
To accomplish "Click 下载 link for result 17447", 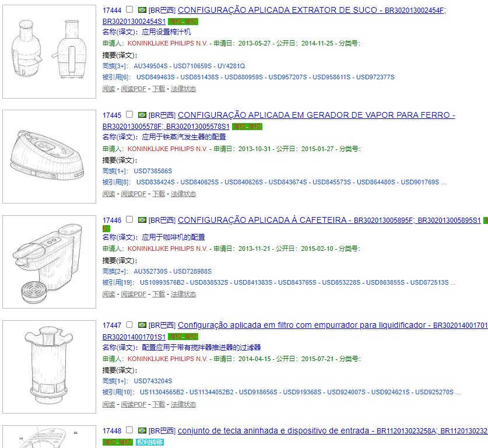I will [x=159, y=404].
